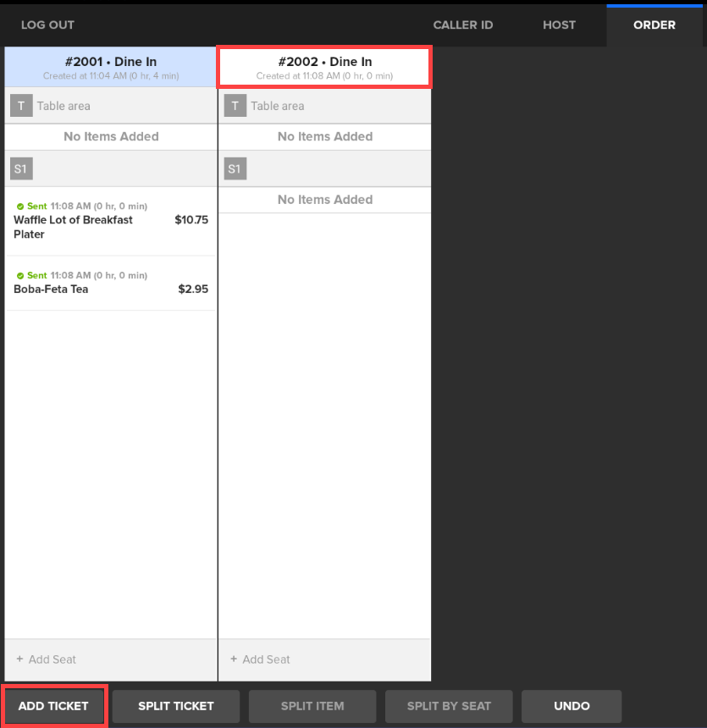Click the T table icon on ticket #2001

(x=21, y=106)
